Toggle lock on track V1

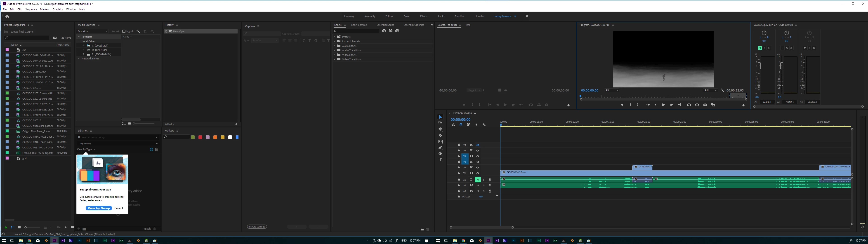coord(459,173)
